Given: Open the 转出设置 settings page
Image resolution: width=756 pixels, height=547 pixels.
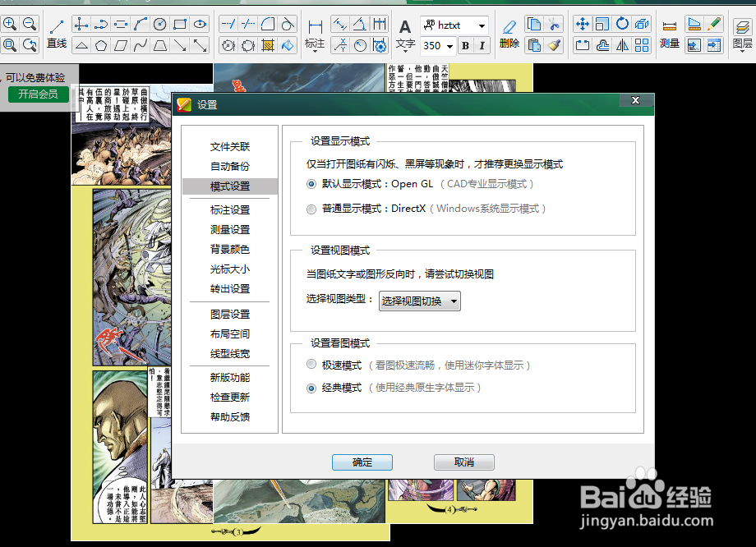Looking at the screenshot, I should click(x=230, y=288).
